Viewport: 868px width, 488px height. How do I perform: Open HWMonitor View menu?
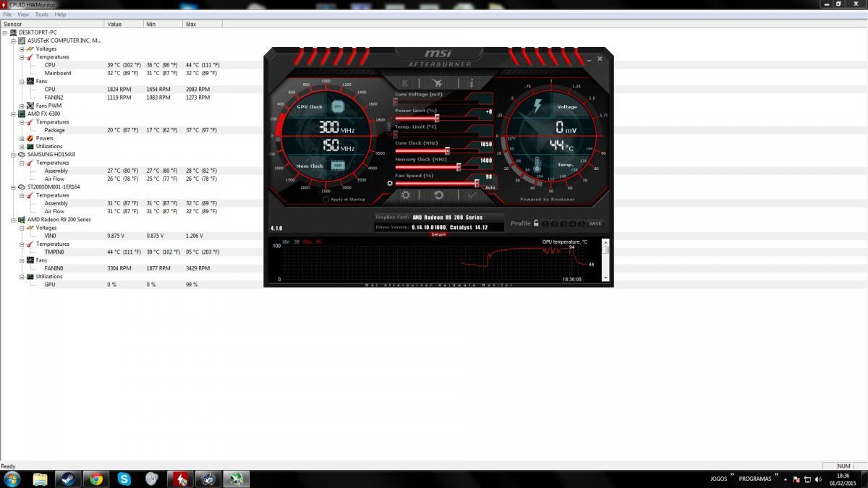click(23, 14)
